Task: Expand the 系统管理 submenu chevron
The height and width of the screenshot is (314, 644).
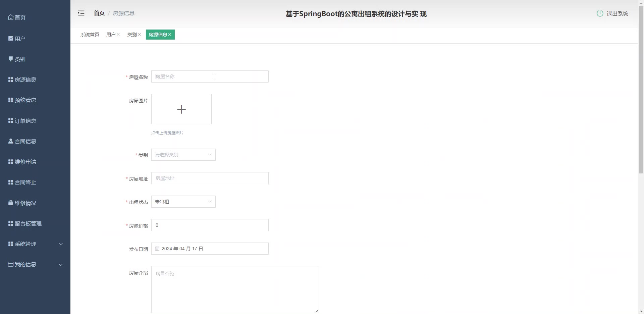Action: click(x=61, y=244)
